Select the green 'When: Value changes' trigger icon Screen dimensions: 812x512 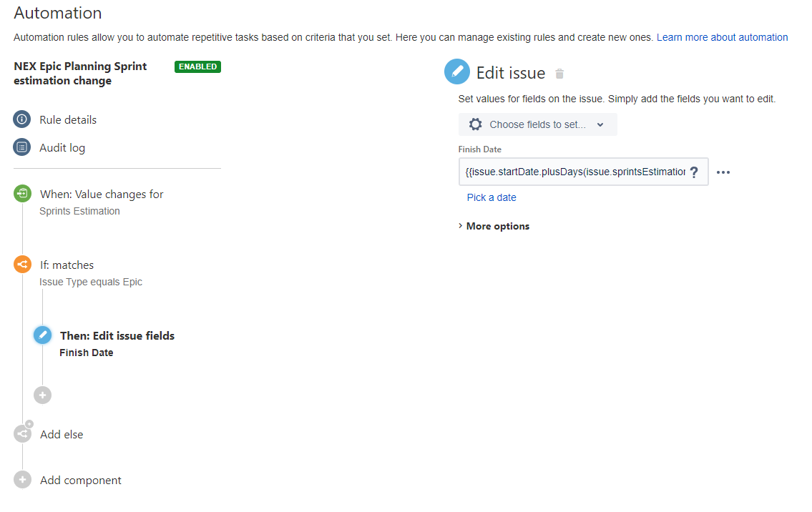point(22,193)
